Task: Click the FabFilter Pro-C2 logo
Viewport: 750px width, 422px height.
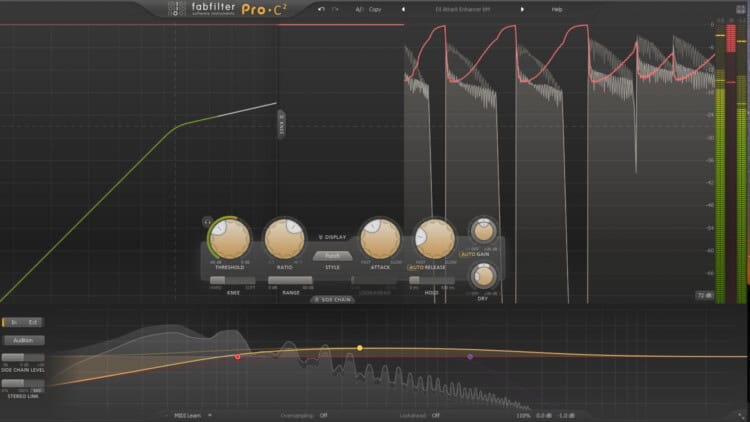Action: pyautogui.click(x=228, y=9)
